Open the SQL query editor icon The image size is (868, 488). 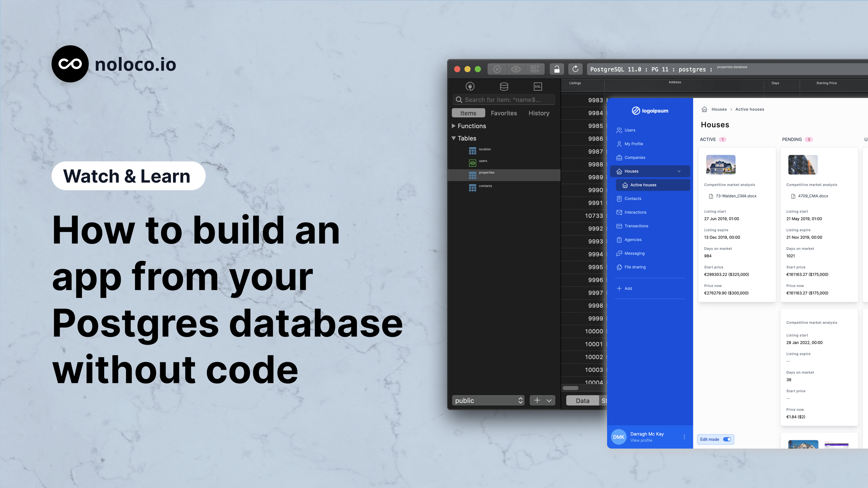(537, 86)
